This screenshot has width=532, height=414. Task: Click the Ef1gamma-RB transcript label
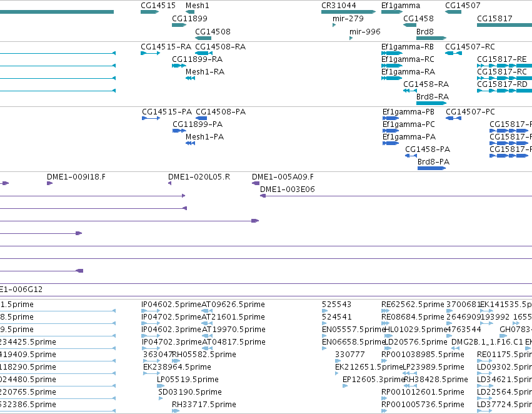pos(408,46)
